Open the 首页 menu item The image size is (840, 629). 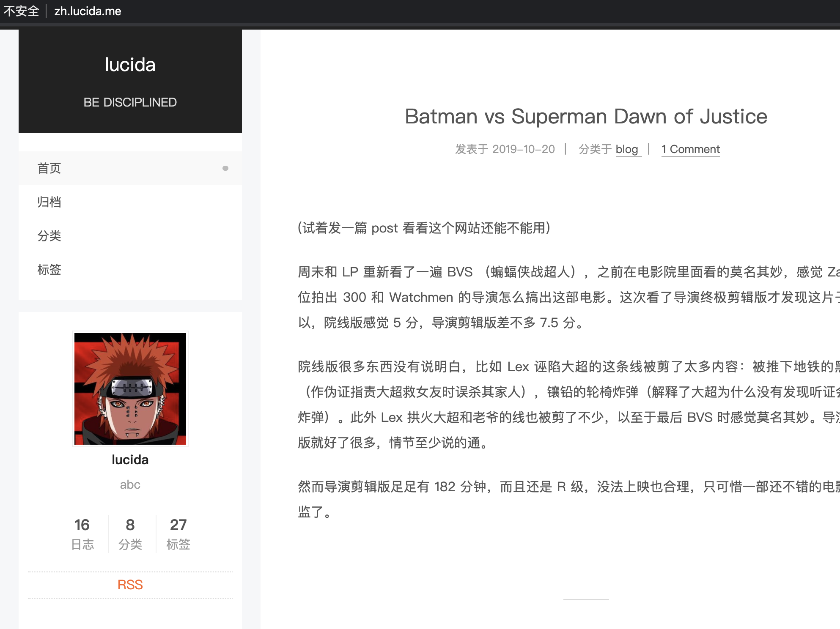click(x=49, y=168)
